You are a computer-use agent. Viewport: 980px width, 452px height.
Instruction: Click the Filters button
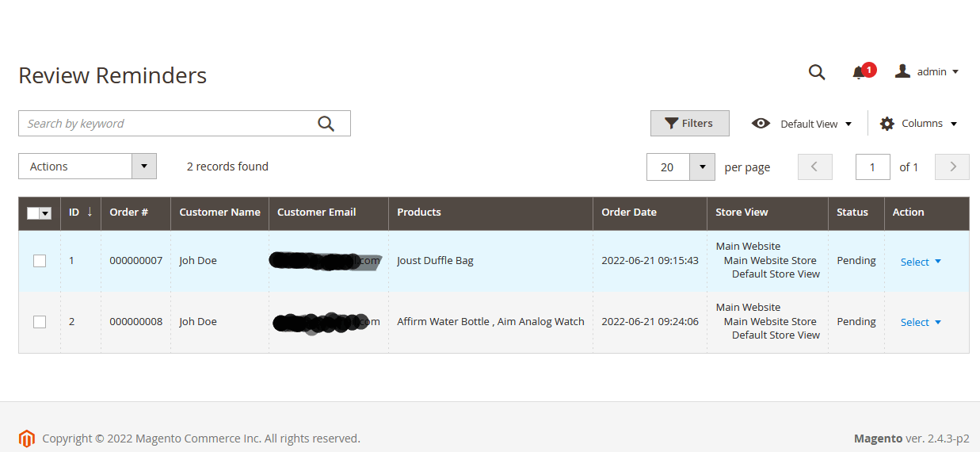coord(689,124)
